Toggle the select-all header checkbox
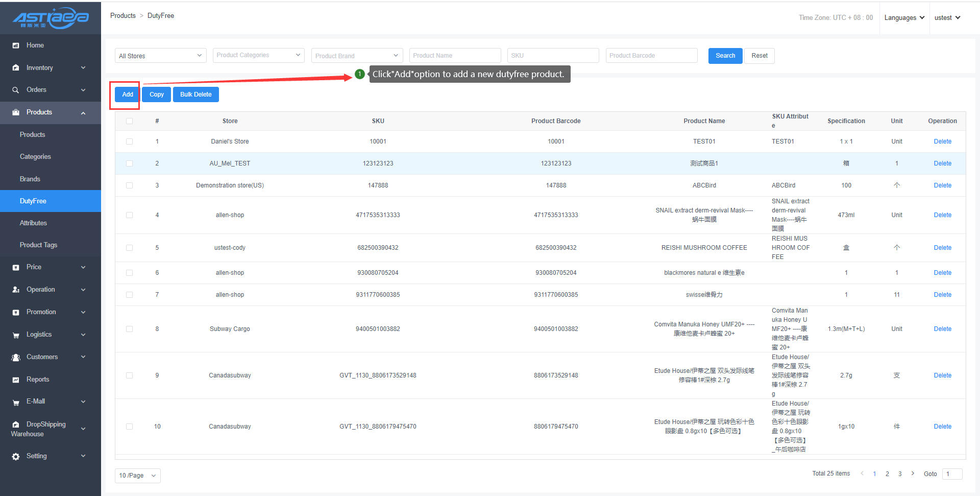This screenshot has height=496, width=980. tap(129, 121)
